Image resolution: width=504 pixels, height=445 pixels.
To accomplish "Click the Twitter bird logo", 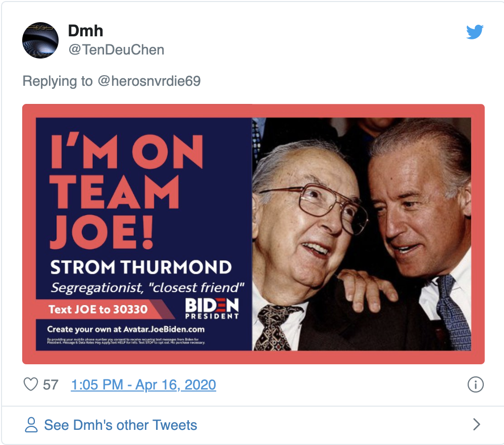I will [x=475, y=32].
